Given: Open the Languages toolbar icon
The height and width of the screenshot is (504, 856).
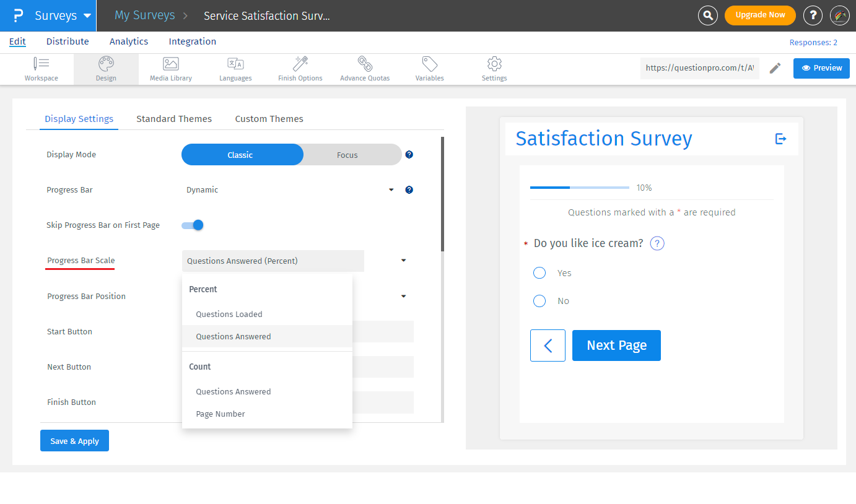Looking at the screenshot, I should (235, 64).
